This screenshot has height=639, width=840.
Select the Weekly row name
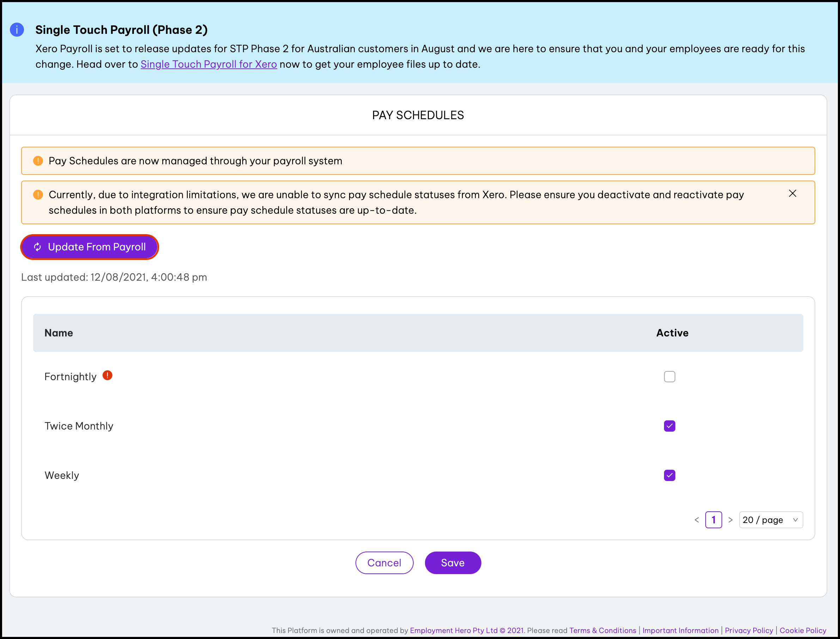[x=62, y=475]
